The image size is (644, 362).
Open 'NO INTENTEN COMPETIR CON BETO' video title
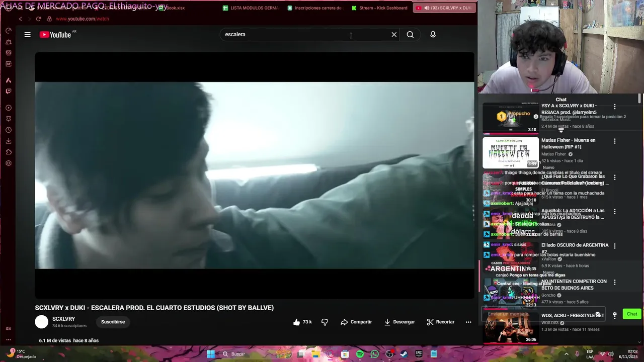(574, 285)
